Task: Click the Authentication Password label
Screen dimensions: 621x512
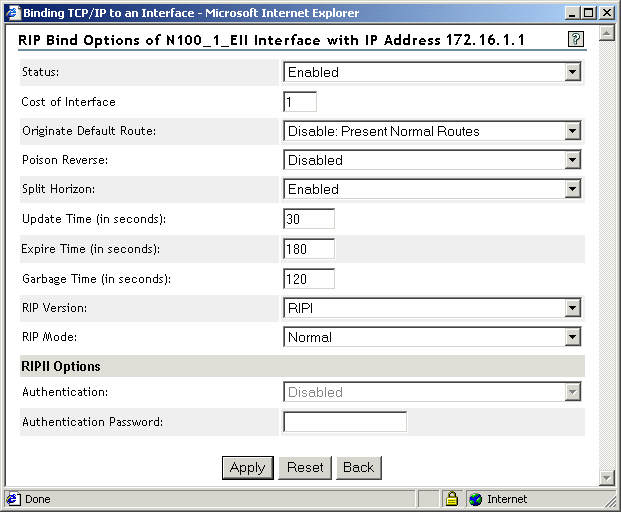Action: (x=93, y=422)
